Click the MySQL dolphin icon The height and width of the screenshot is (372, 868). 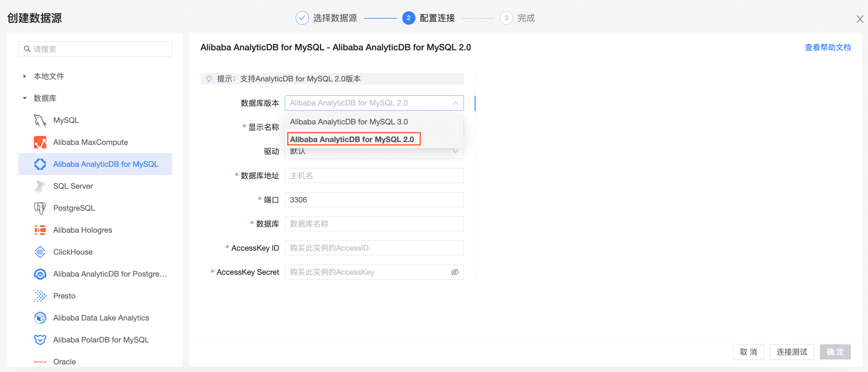click(40, 120)
